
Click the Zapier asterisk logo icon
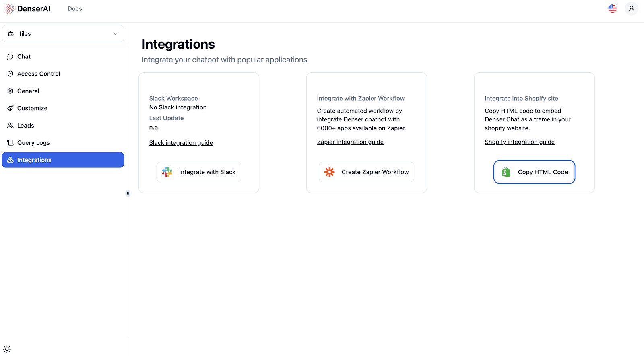pyautogui.click(x=330, y=172)
